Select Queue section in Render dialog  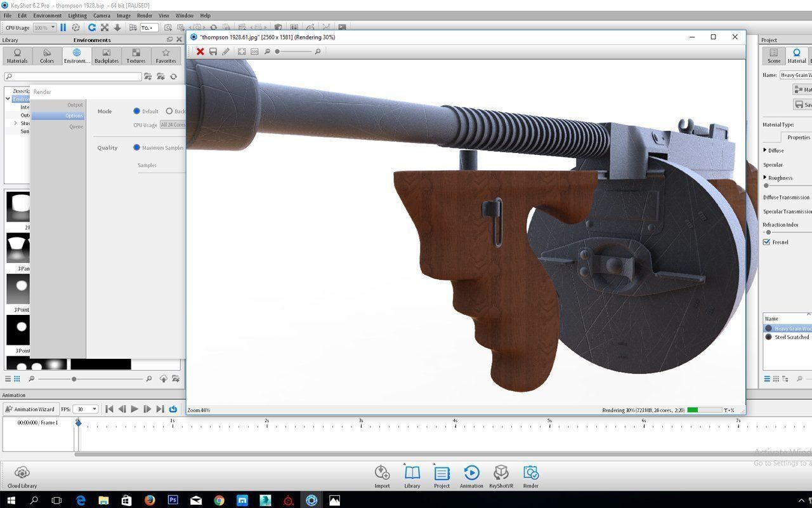(x=76, y=126)
